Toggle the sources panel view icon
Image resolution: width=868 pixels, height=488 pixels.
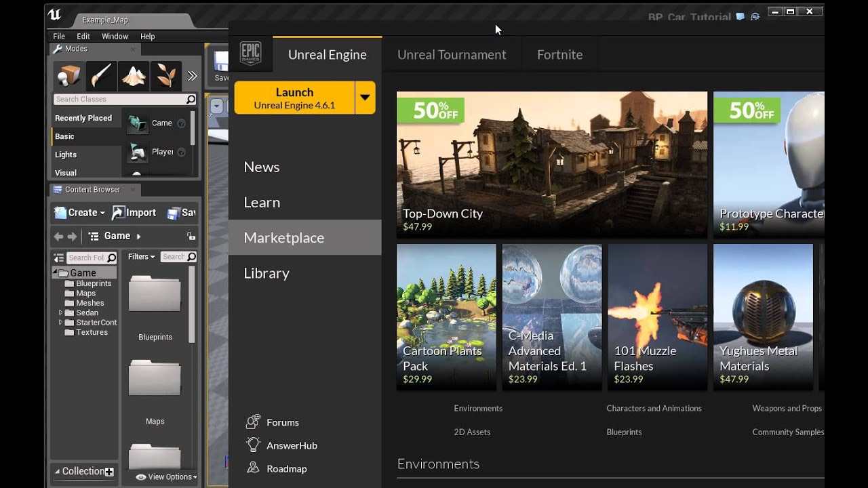[59, 258]
